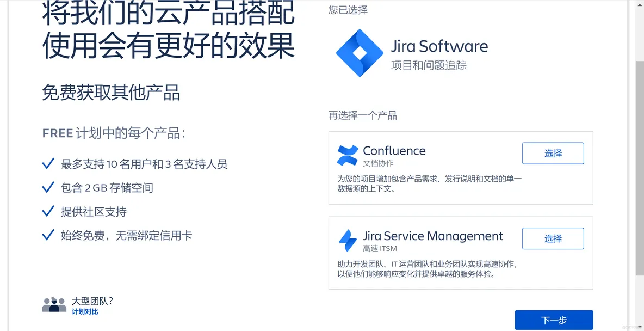Click the 免费获取其他产品 heading
Image resolution: width=644 pixels, height=331 pixels.
click(x=111, y=93)
